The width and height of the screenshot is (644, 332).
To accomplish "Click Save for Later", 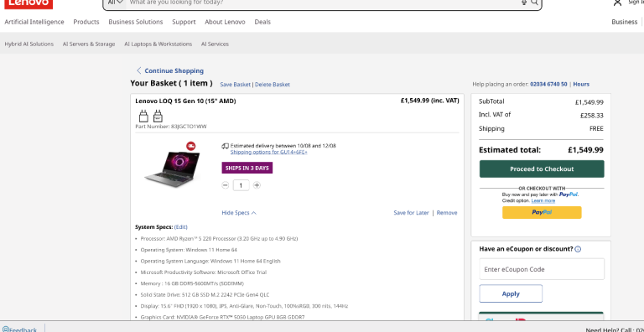I will click(x=411, y=213).
